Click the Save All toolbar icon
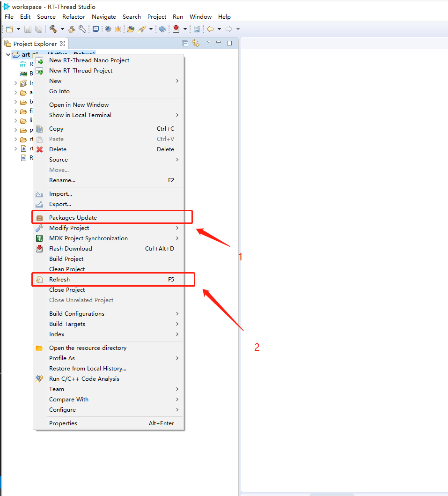This screenshot has width=448, height=496. coord(38,29)
